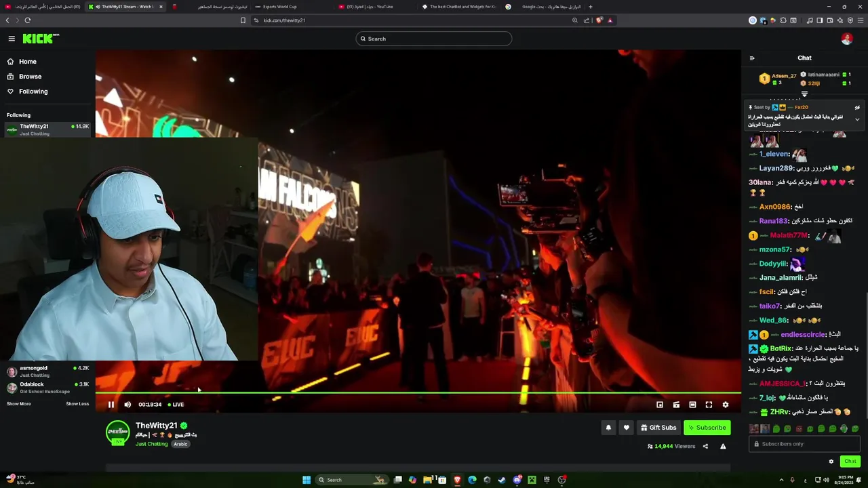Open the Windows Start menu
Viewport: 868px width, 488px height.
pos(307,480)
